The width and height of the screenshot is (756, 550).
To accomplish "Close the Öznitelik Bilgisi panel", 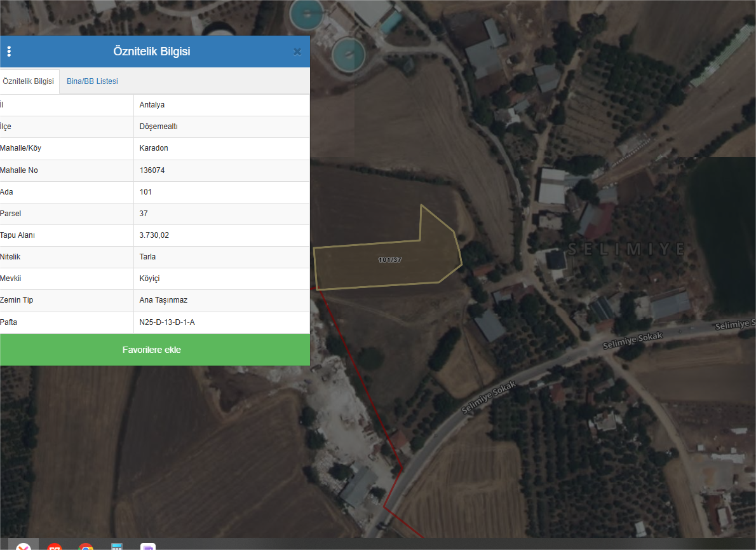I will [297, 52].
